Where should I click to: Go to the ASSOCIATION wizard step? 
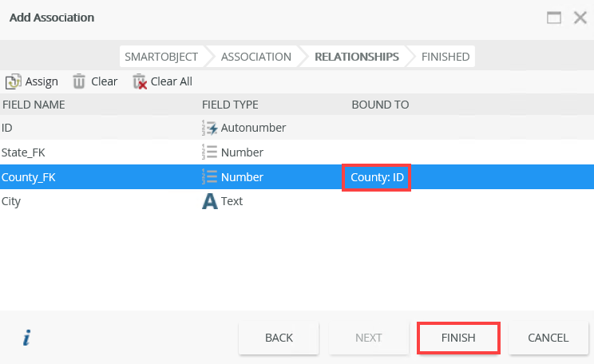255,57
